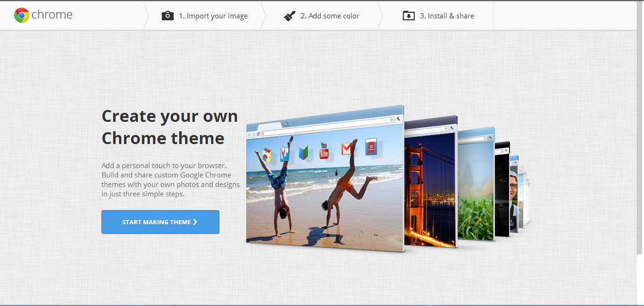Click the new tab plus button

pyautogui.click(x=286, y=124)
